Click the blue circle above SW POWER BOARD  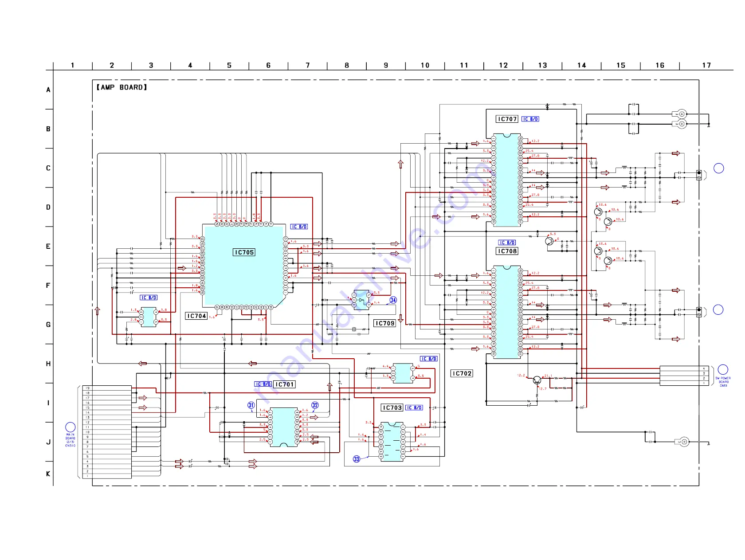pyautogui.click(x=723, y=369)
